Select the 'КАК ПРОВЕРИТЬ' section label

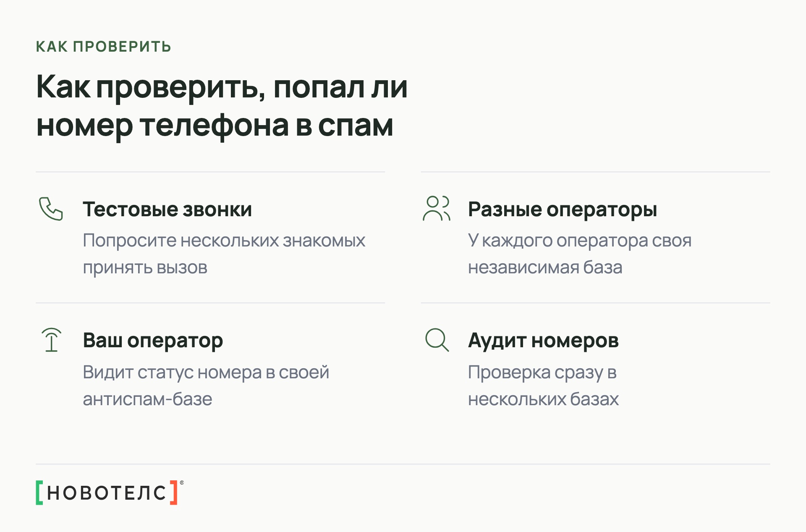103,47
